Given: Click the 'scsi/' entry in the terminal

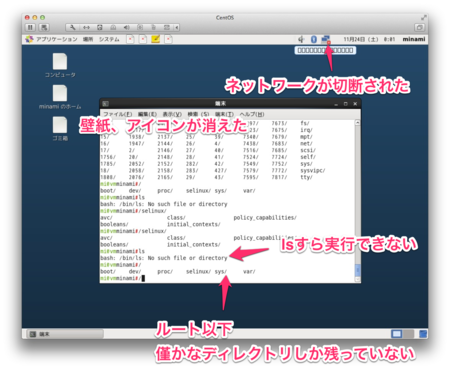Looking at the screenshot, I should (x=308, y=150).
